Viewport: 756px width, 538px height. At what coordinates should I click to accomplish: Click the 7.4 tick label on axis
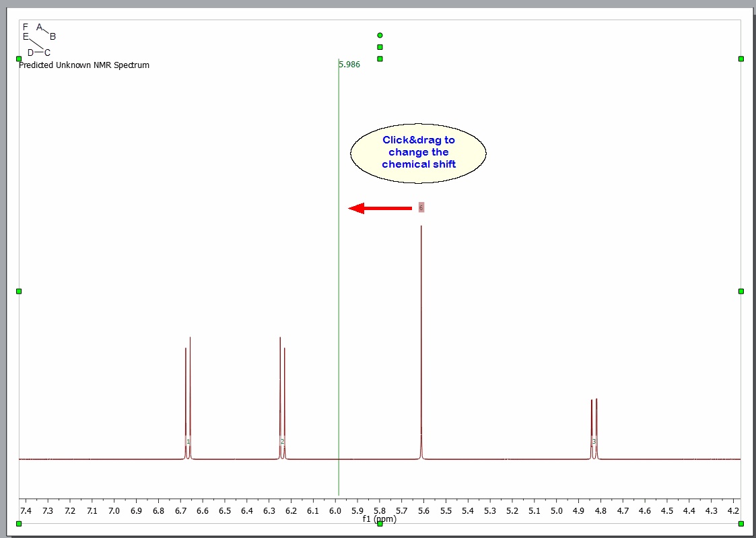click(x=26, y=510)
